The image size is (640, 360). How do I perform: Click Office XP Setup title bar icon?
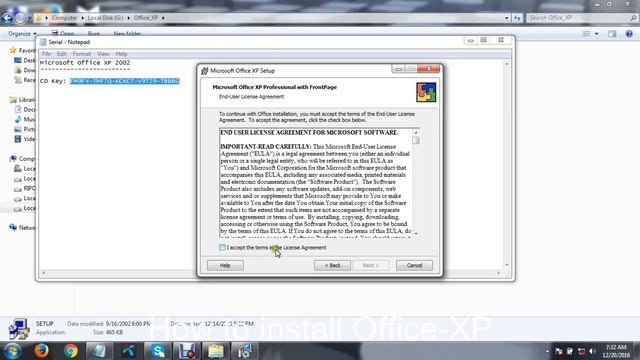(204, 71)
